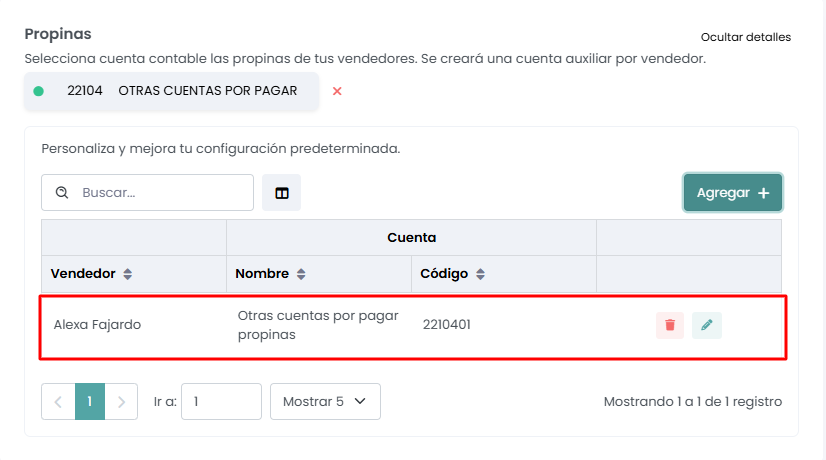Open the column visibility selector
The width and height of the screenshot is (826, 460).
click(x=281, y=193)
